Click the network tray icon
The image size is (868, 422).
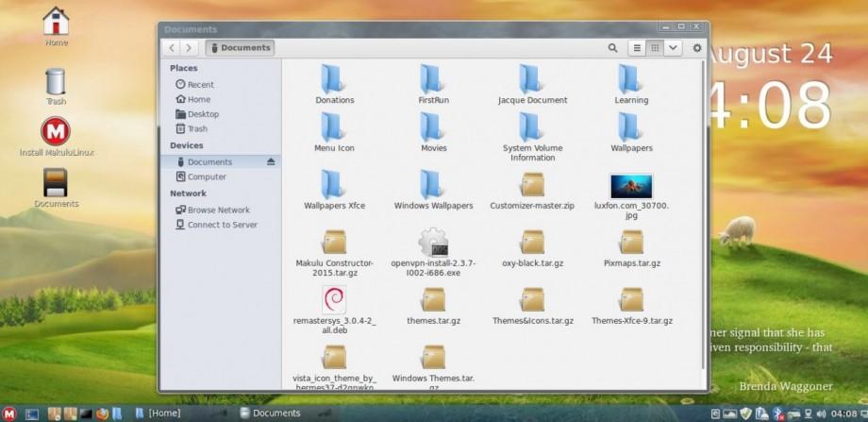(809, 414)
